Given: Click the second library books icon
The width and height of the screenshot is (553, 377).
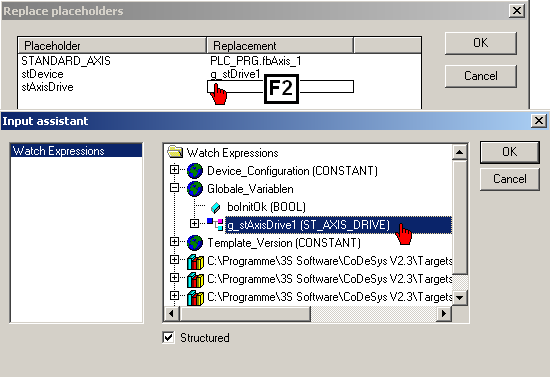Looking at the screenshot, I should pos(195,279).
